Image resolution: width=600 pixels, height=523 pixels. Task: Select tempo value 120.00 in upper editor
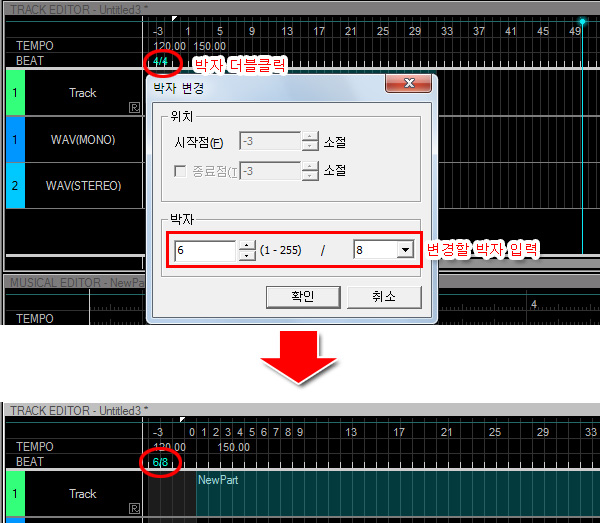pos(170,46)
